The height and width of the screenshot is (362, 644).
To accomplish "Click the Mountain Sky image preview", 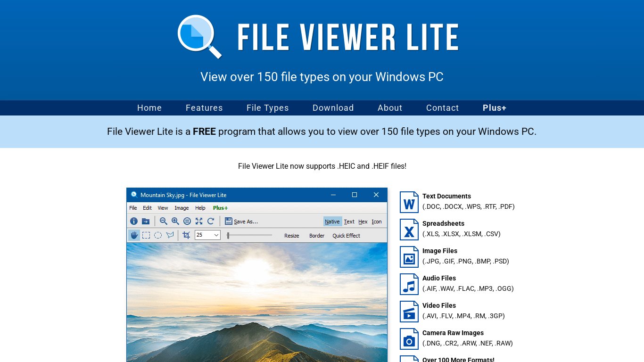I will pos(257,302).
